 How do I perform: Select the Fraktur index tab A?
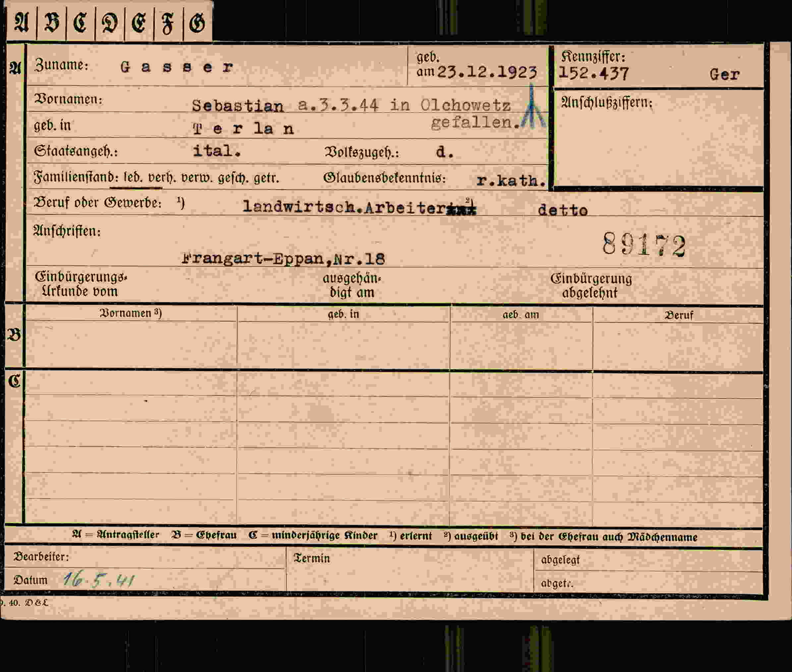(21, 23)
